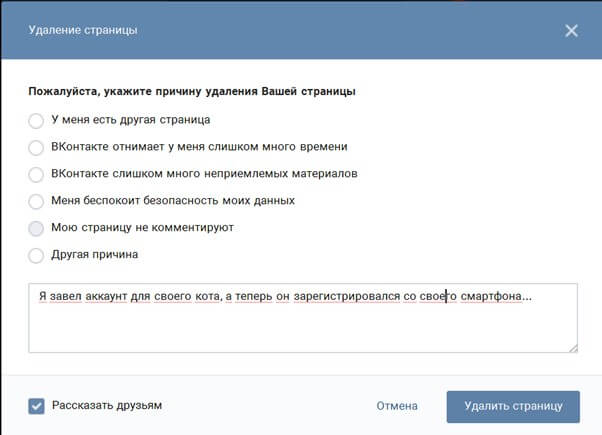Click the 'Удалить страницу' button
This screenshot has height=435, width=602.
point(513,407)
